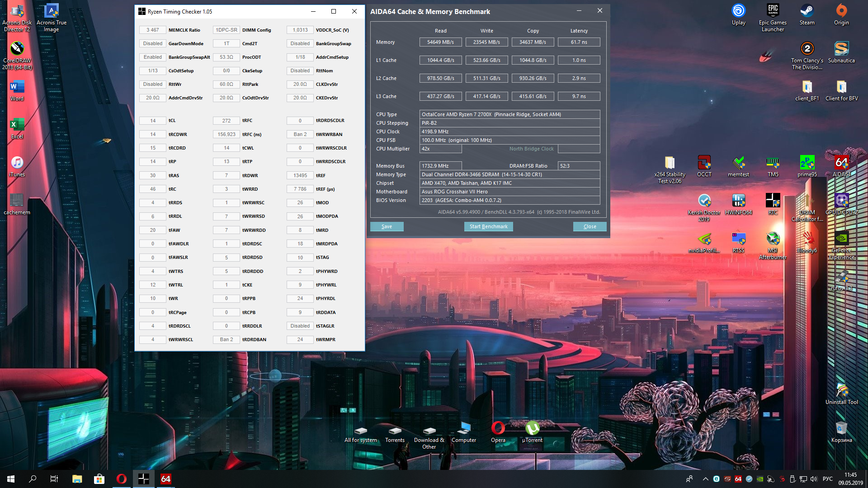Click Ryzen Timing Checker taskbar button

143,479
